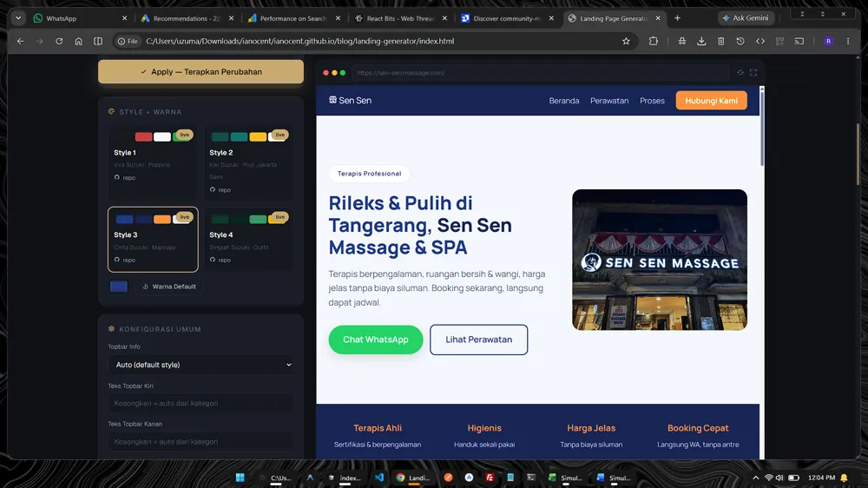Click the orange swatch in Style 3
868x488 pixels.
tap(162, 220)
